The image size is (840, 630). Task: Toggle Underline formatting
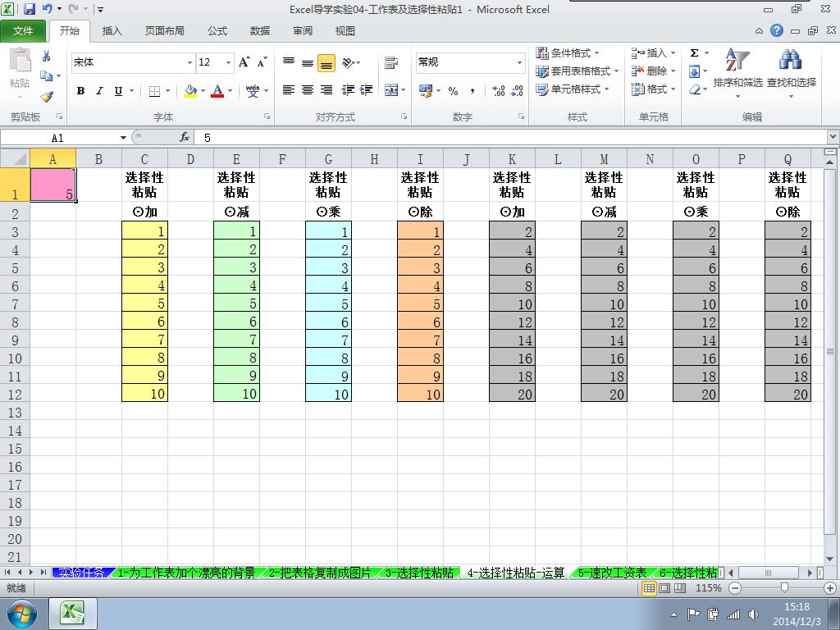click(x=118, y=91)
